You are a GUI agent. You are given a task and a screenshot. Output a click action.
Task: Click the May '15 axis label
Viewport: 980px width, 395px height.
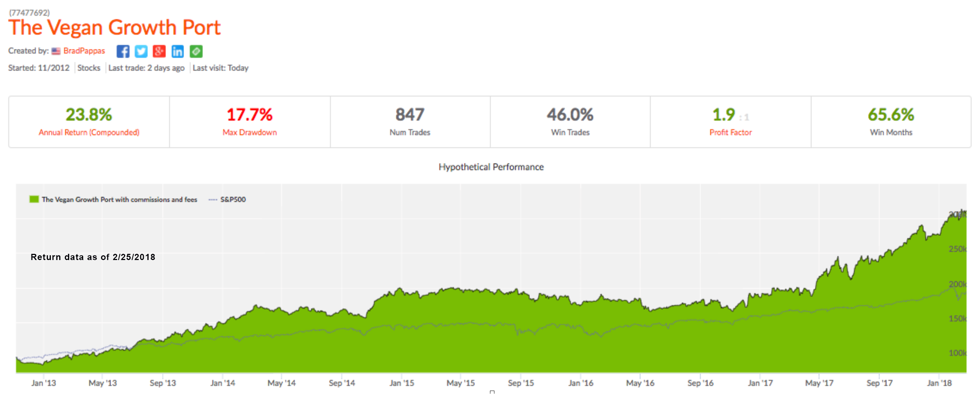pyautogui.click(x=461, y=383)
